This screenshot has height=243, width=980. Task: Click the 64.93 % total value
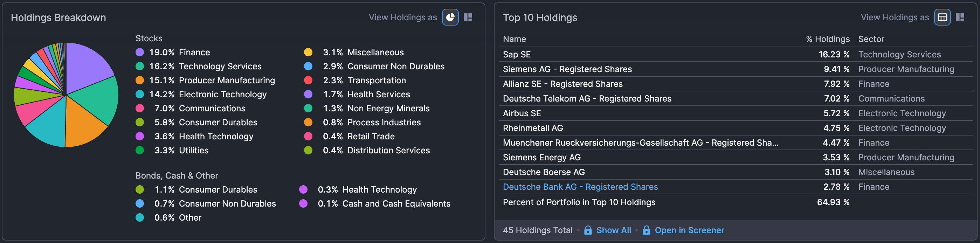coord(833,202)
